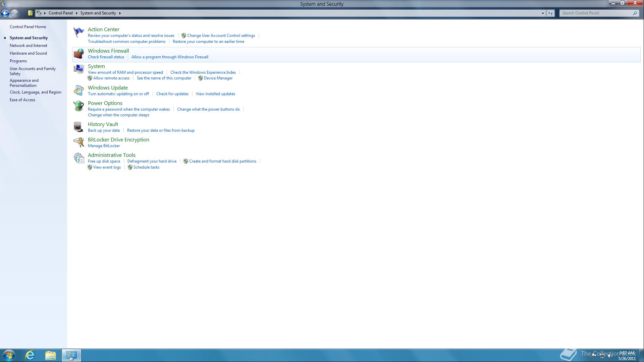Click Back up your data

(x=104, y=130)
